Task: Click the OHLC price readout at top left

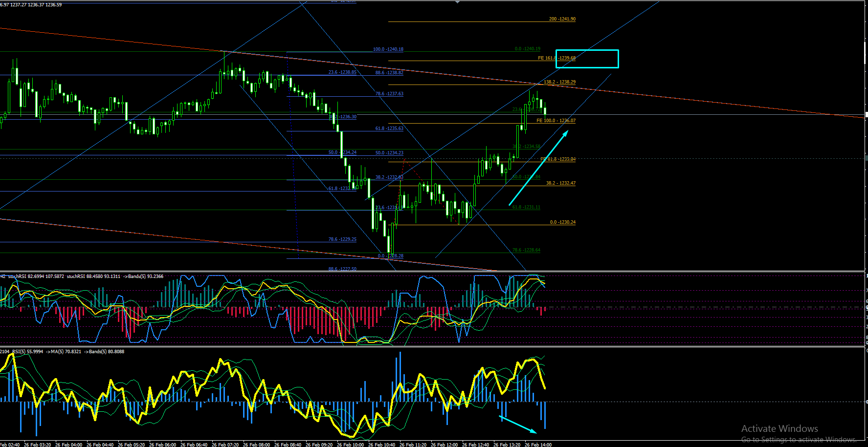Action: tap(31, 5)
